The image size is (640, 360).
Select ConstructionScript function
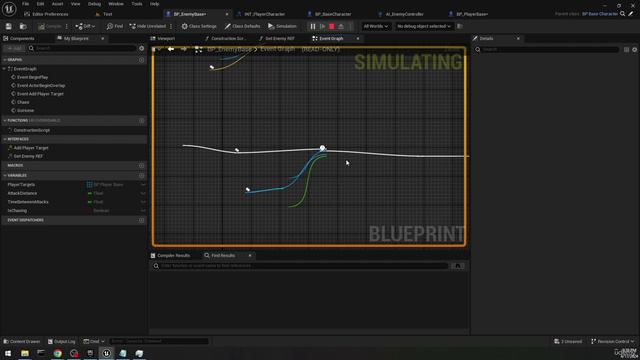point(31,130)
